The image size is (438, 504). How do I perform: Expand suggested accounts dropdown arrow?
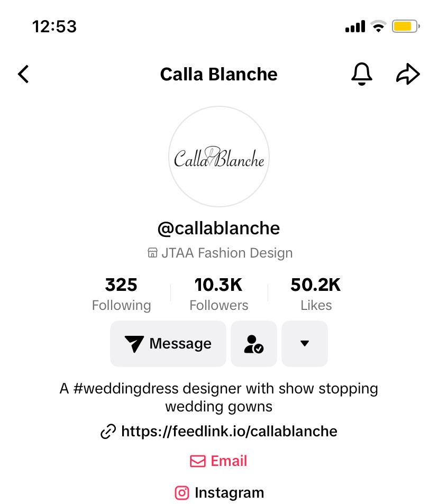(305, 344)
